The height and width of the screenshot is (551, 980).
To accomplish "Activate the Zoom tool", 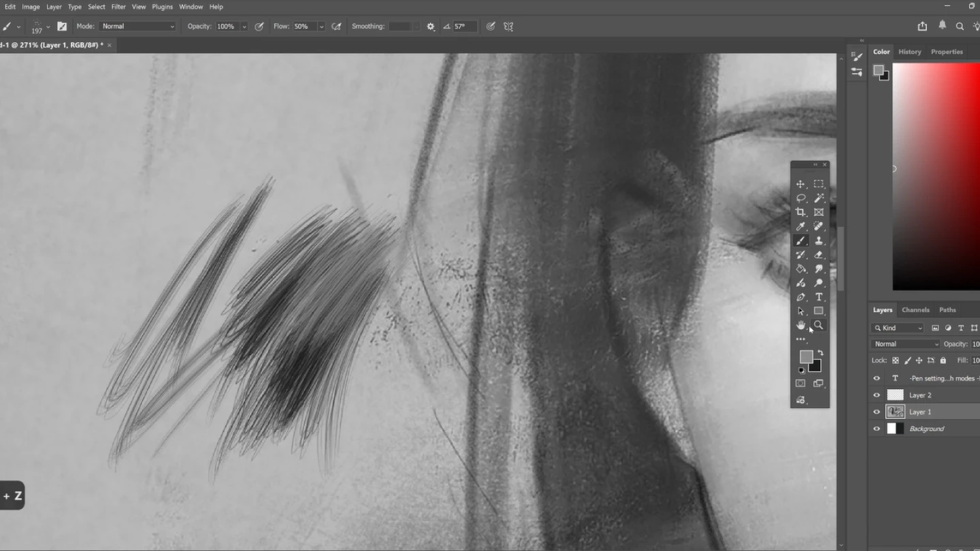I will (x=819, y=325).
